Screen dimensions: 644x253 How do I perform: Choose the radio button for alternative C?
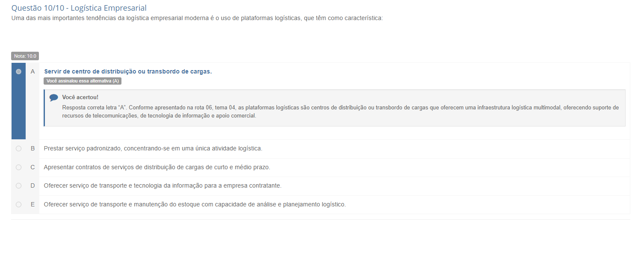[x=18, y=167]
